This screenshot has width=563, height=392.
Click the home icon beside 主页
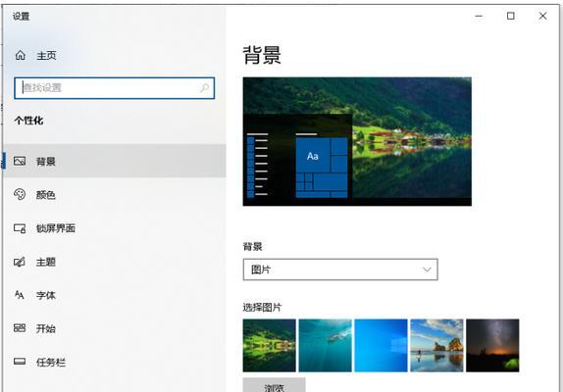(20, 55)
